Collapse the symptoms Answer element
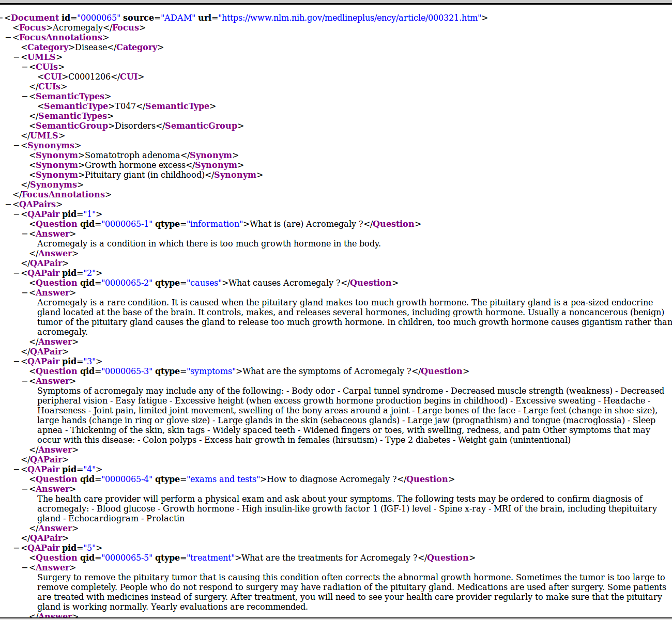The image size is (672, 620). click(25, 381)
